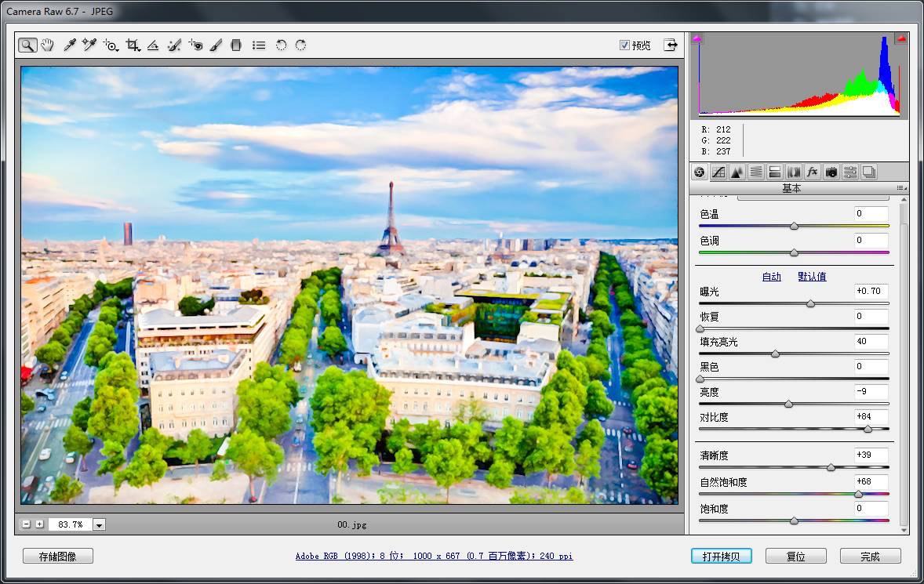Select the Red Eye Removal tool
The width and height of the screenshot is (924, 584).
[195, 45]
